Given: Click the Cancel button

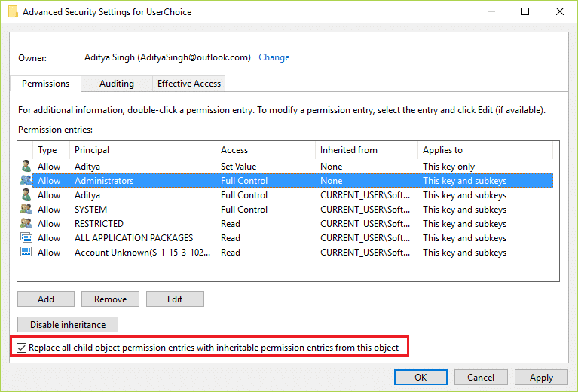Looking at the screenshot, I should 481,377.
